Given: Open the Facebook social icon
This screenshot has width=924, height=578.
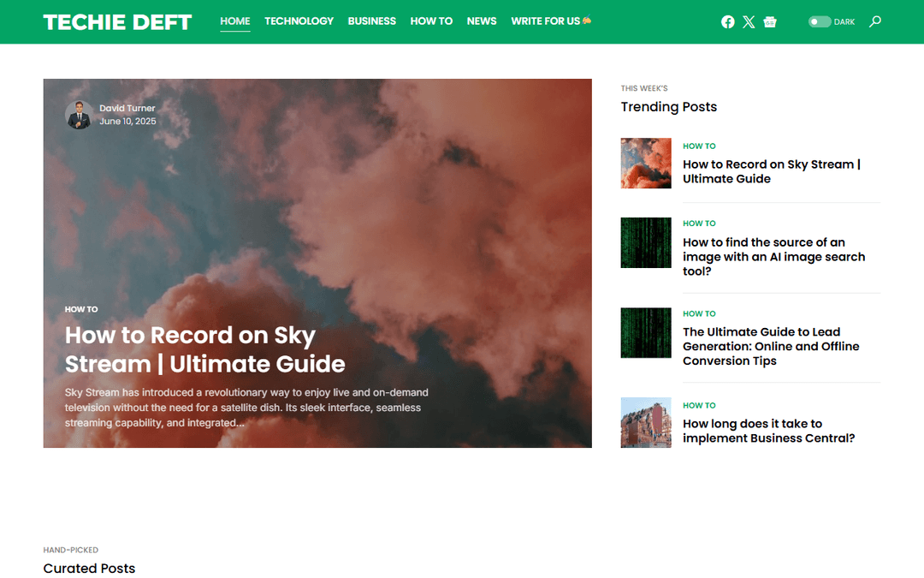Looking at the screenshot, I should coord(728,21).
